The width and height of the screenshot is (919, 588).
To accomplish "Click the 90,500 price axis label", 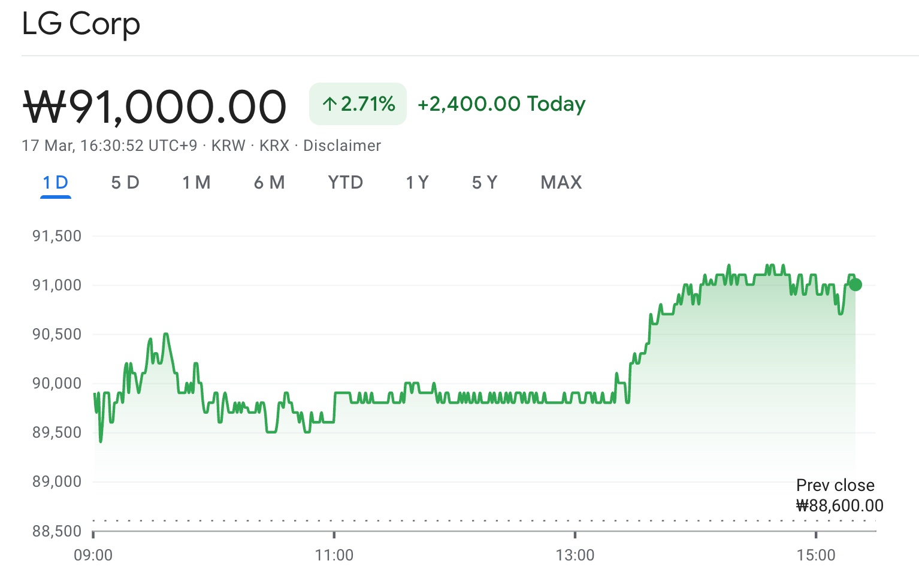I will (x=57, y=334).
